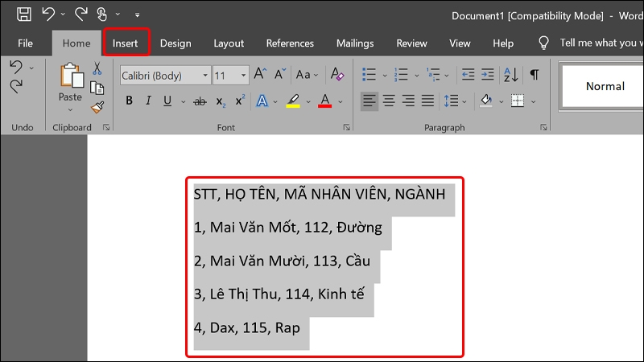Image resolution: width=644 pixels, height=362 pixels.
Task: Open the Review tab
Action: [411, 43]
